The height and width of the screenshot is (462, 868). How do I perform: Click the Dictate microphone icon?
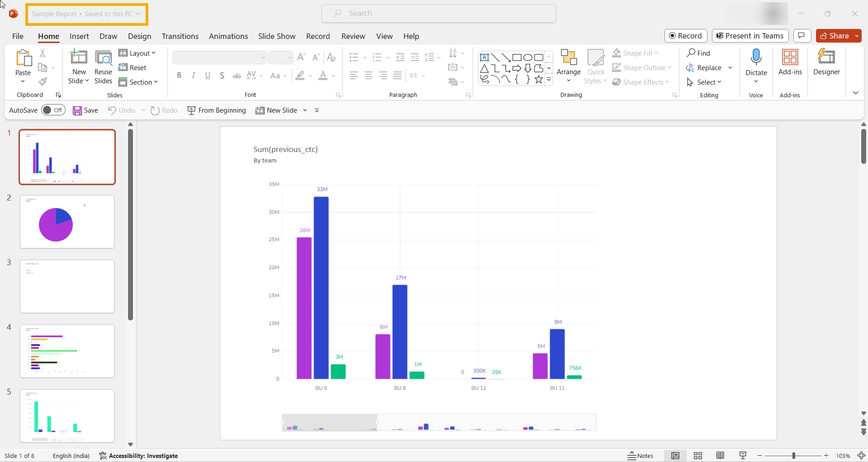pos(756,58)
